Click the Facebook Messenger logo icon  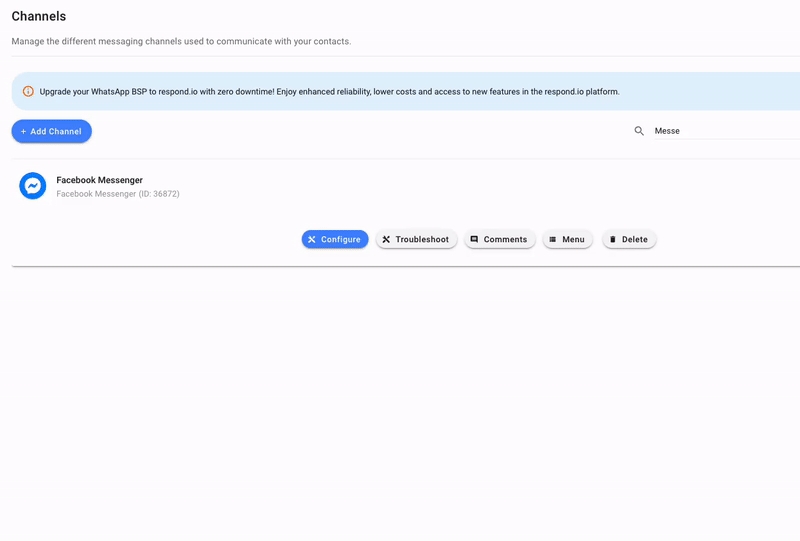click(33, 186)
